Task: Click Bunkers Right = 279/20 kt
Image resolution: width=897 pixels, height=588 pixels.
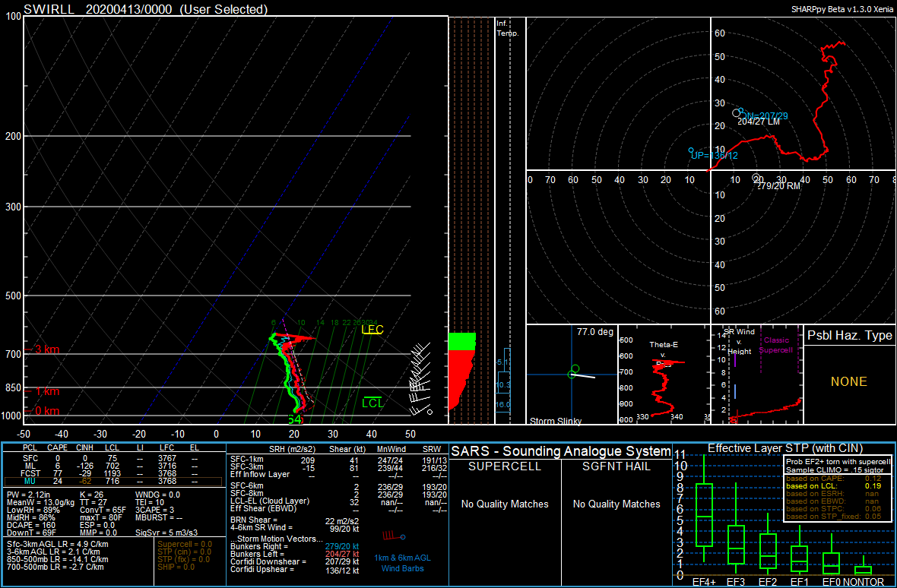Action: tap(295, 546)
